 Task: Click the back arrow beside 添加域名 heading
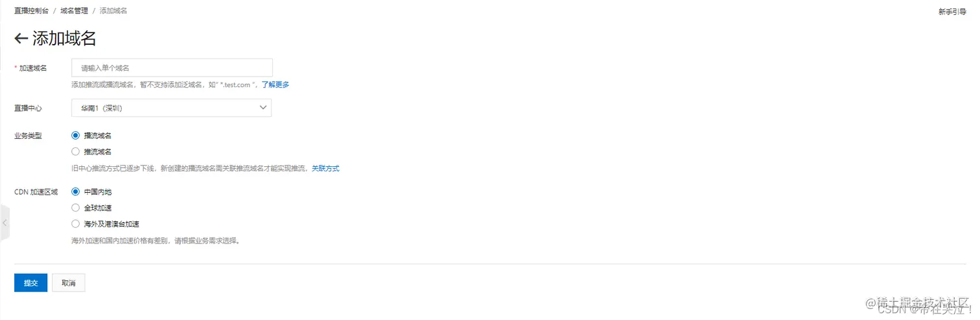coord(21,39)
